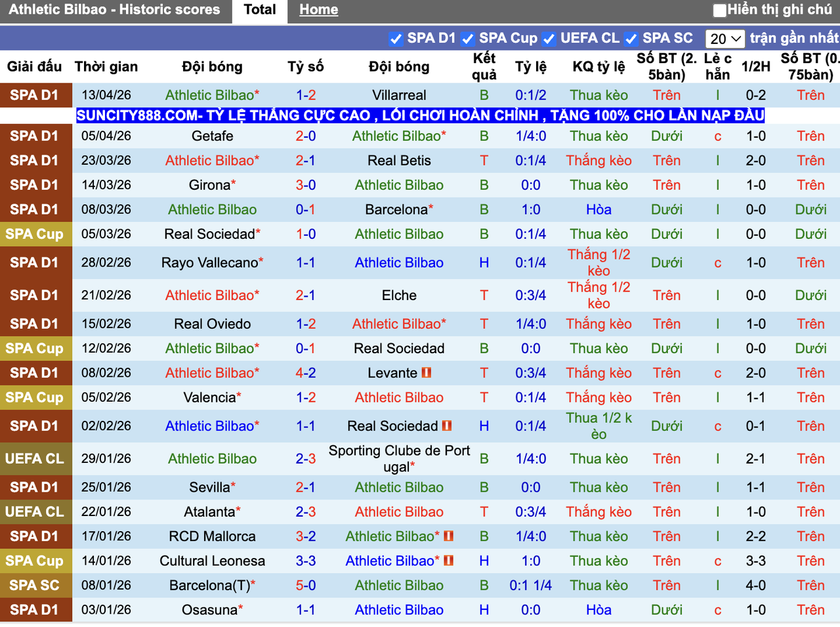Uncheck the SPA SC filter checkbox
The width and height of the screenshot is (840, 627).
tap(631, 39)
